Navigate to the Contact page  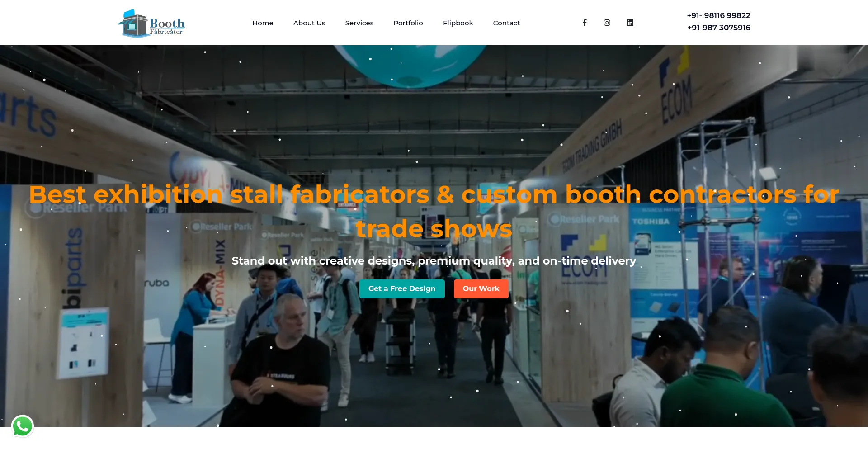506,23
